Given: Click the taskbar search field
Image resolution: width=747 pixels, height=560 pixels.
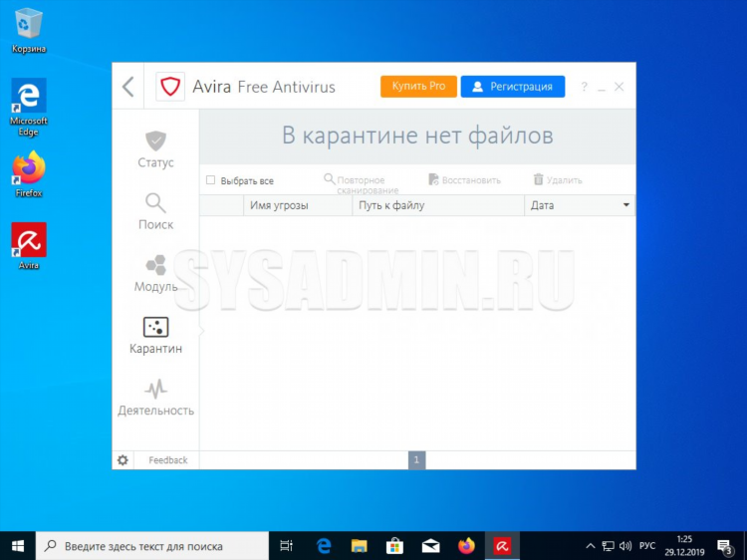Looking at the screenshot, I should 152,546.
